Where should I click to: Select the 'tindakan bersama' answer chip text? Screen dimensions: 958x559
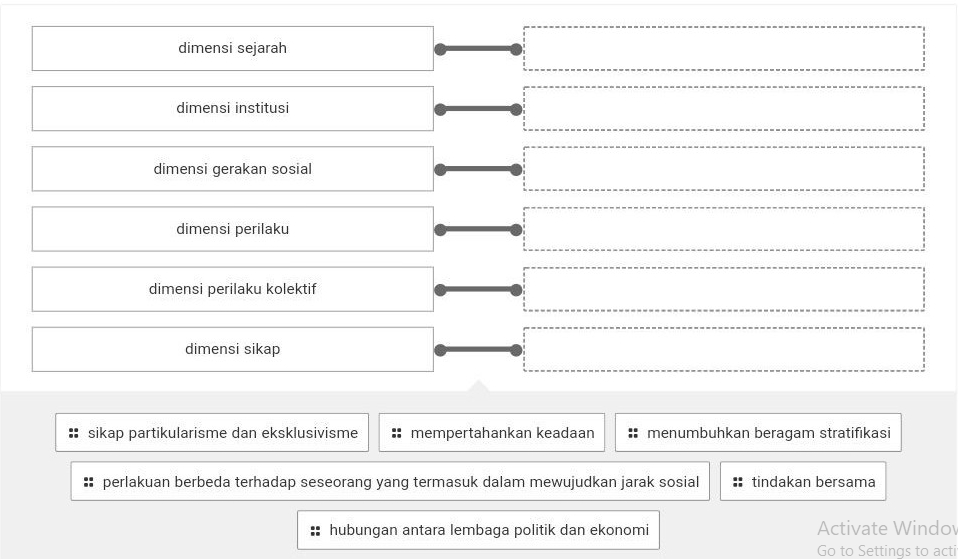coord(813,482)
